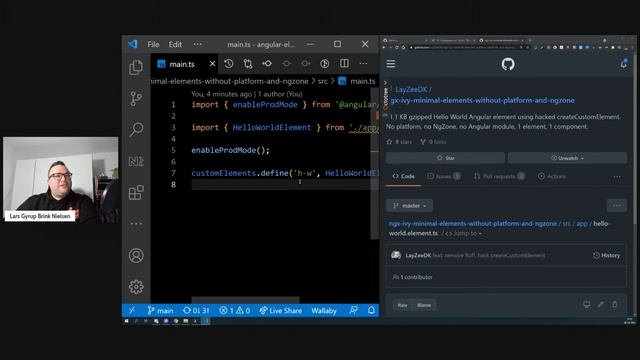
Task: Click the editor's vertical scrollbar
Action: click(x=374, y=163)
